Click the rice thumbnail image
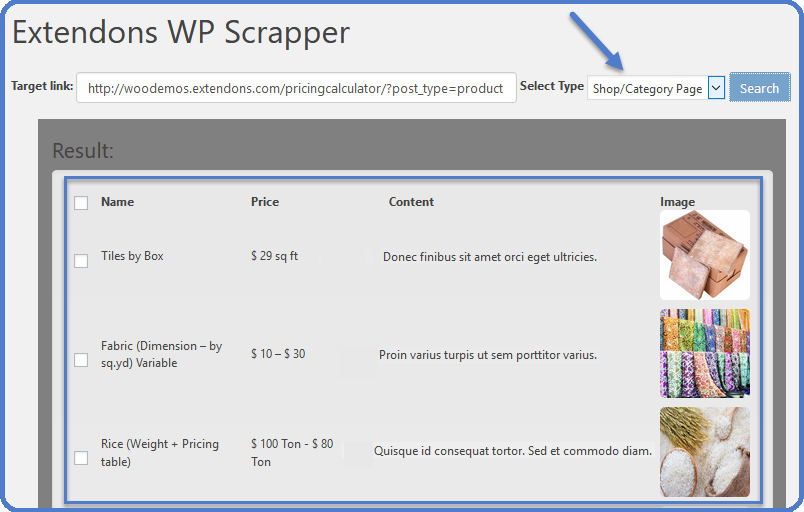The image size is (804, 512). pos(704,452)
